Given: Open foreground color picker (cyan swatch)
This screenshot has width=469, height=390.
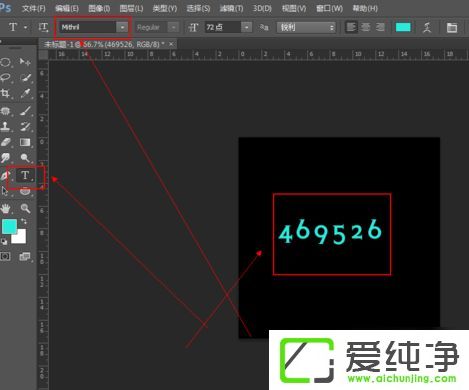Looking at the screenshot, I should (9, 226).
